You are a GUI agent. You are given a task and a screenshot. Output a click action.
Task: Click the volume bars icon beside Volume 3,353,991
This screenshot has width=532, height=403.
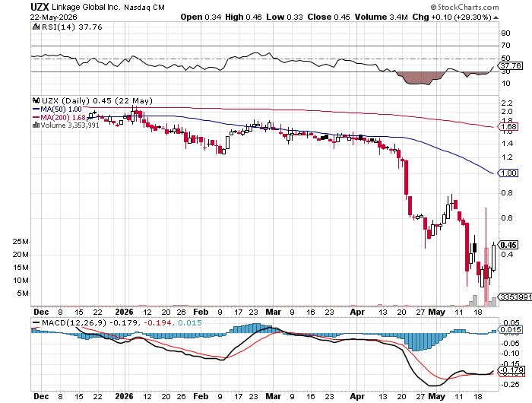tap(36, 125)
